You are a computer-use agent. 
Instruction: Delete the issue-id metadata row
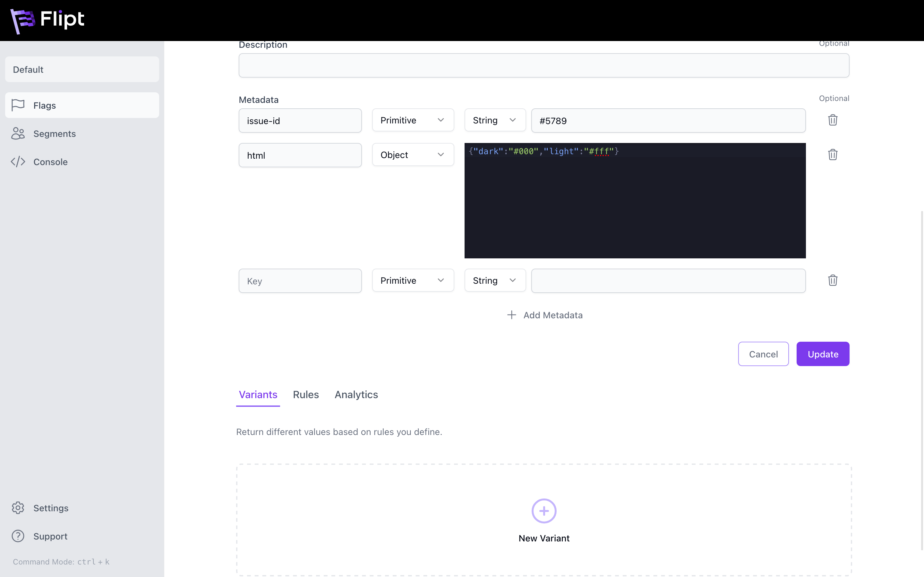832,120
